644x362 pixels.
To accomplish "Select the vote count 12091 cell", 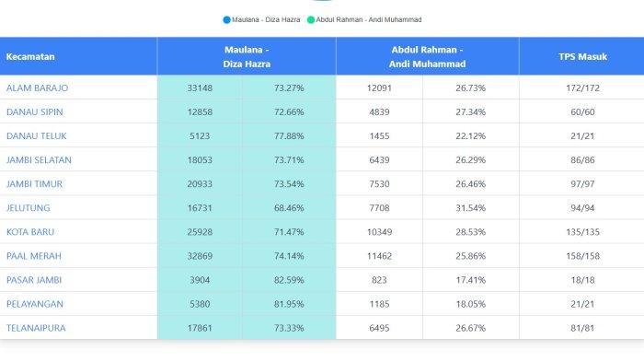I will (379, 88).
